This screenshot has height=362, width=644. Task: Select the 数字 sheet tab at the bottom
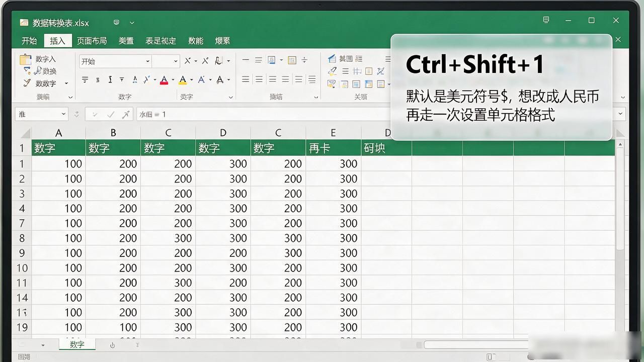pos(77,344)
